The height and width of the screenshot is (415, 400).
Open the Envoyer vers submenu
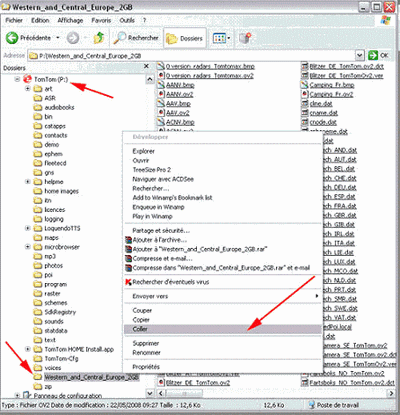222,296
